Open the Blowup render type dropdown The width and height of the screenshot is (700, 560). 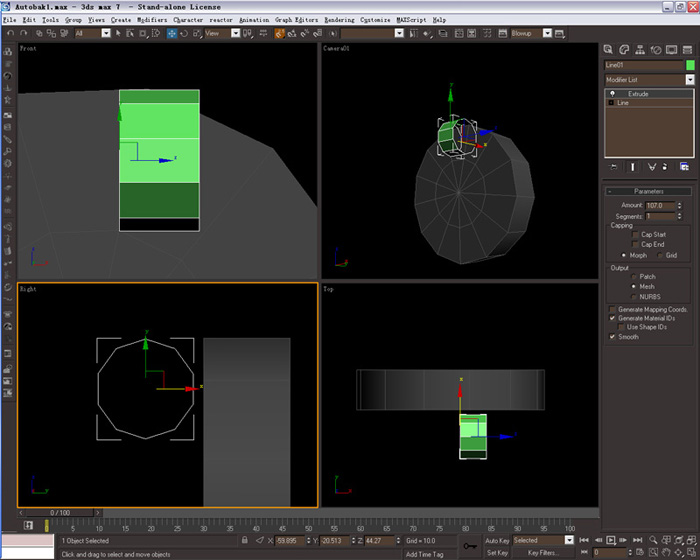(x=547, y=33)
